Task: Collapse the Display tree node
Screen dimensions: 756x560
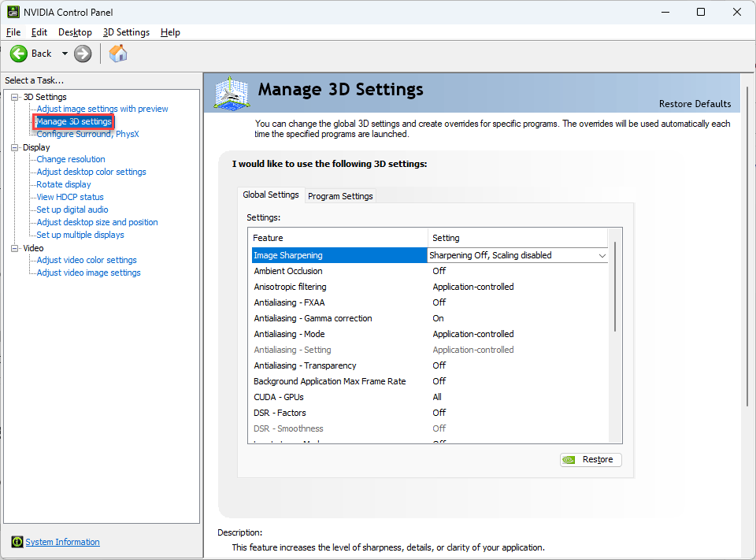Action: [x=15, y=147]
